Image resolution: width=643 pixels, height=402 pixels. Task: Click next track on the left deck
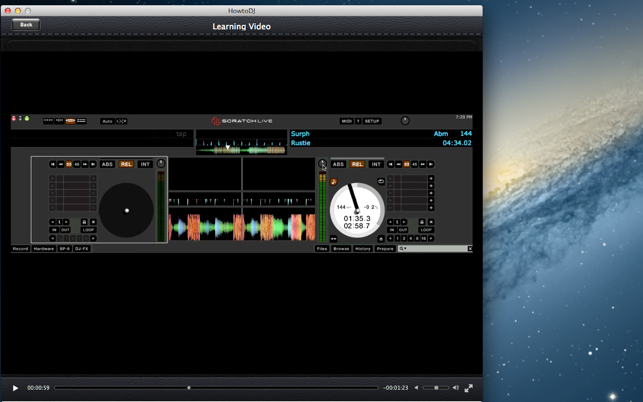coord(93,164)
